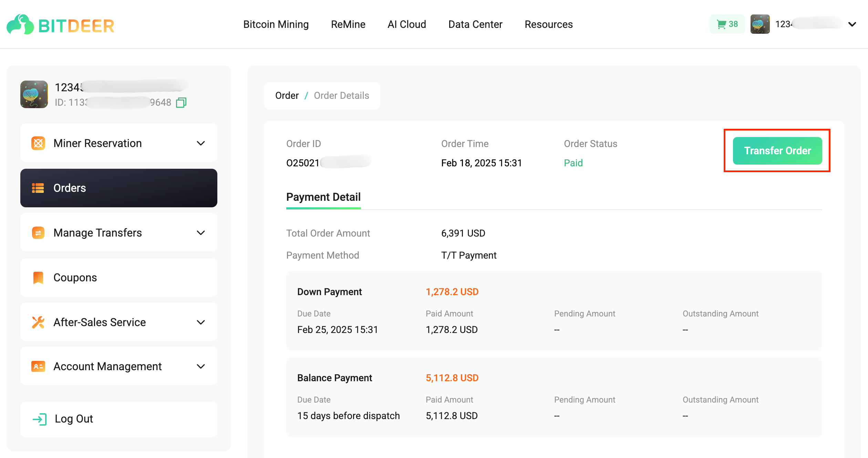Go back to Order via breadcrumb
The image size is (868, 458).
tap(287, 95)
